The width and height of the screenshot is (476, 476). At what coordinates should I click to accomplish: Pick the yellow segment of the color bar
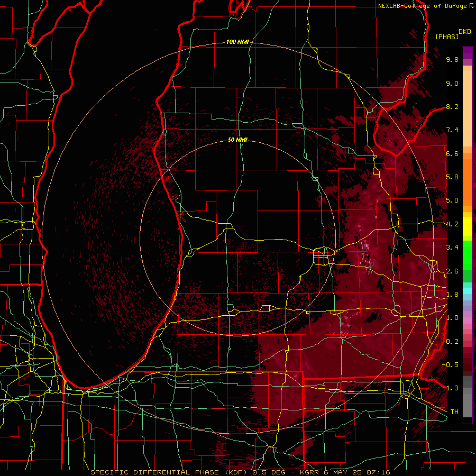pyautogui.click(x=467, y=226)
